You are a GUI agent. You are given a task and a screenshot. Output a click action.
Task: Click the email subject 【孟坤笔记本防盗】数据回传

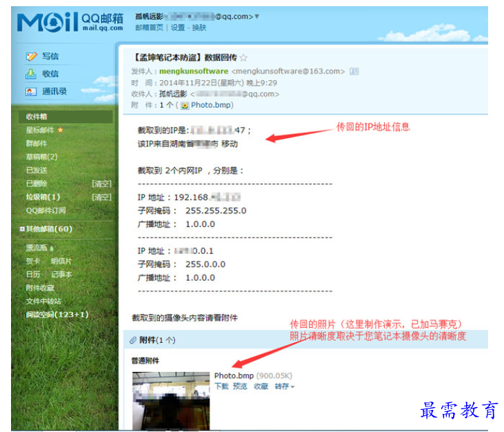[185, 58]
